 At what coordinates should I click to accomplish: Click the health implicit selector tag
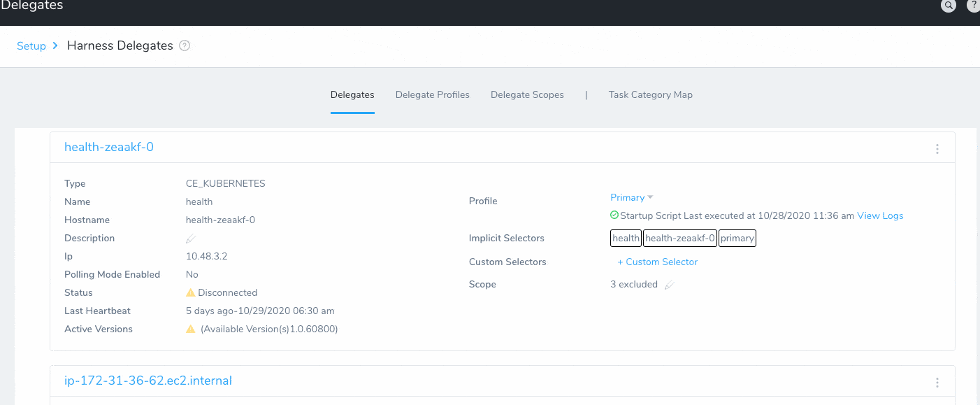point(626,238)
